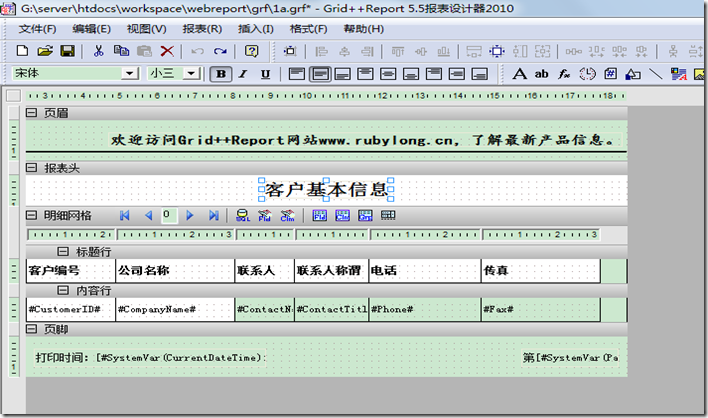Set text alignment to bottom-left
Image resolution: width=708 pixels, height=418 pixels.
point(342,74)
